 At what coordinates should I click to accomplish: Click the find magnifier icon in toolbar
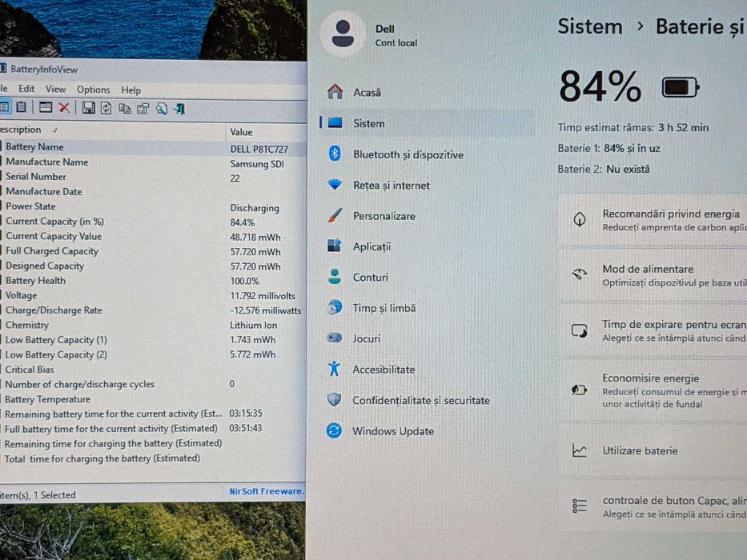tap(162, 109)
